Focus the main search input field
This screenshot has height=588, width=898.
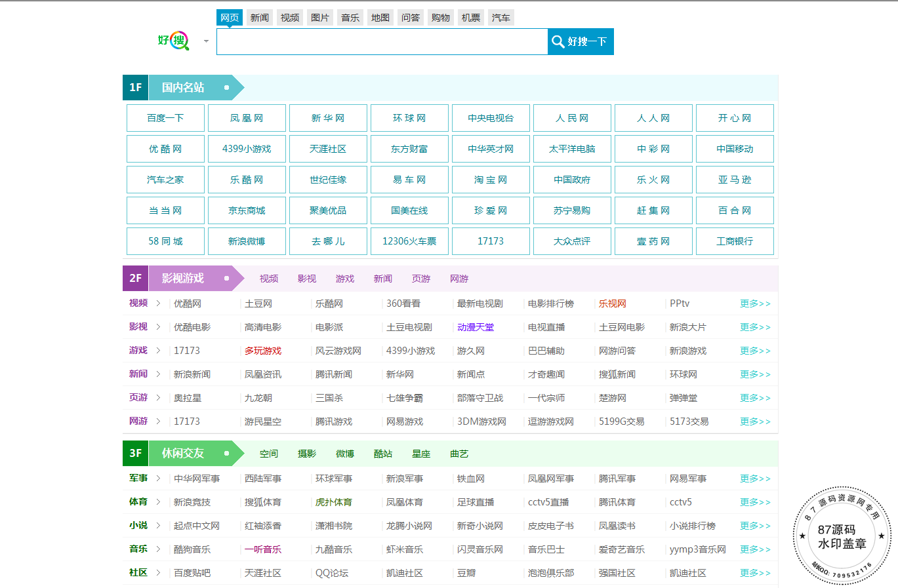382,41
